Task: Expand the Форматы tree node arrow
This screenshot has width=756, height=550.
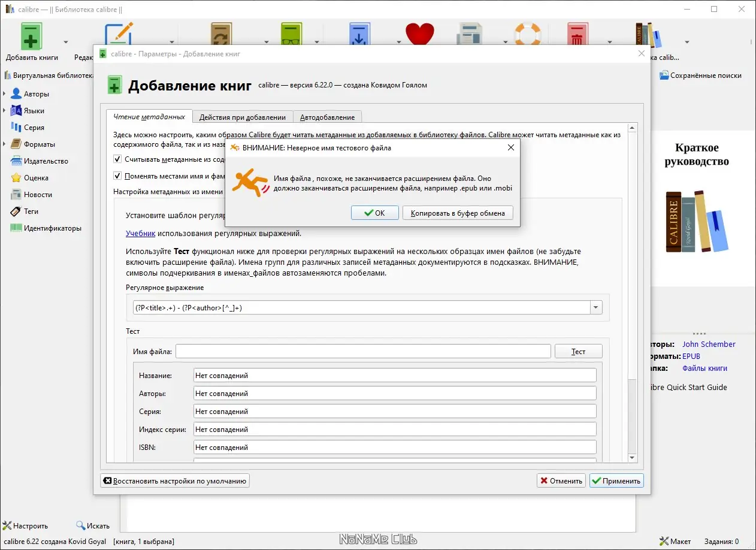Action: tap(5, 144)
